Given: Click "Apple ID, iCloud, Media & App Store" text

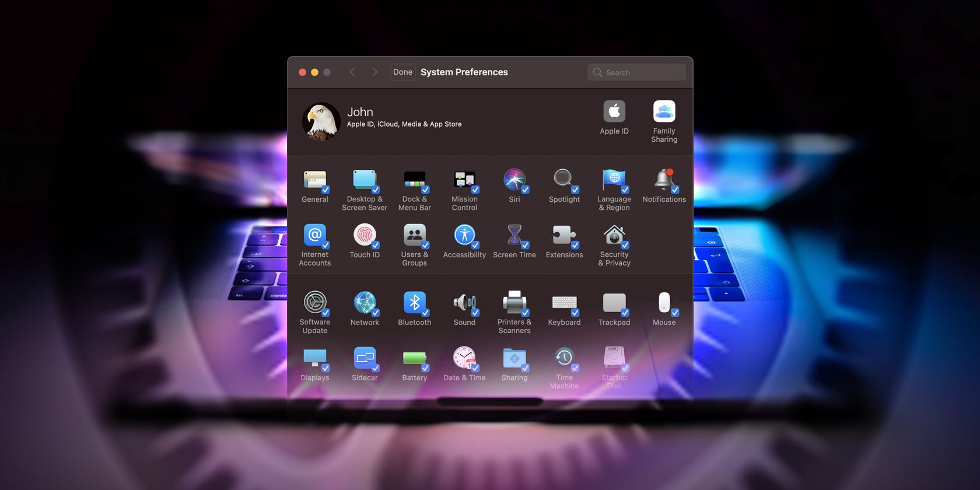Looking at the screenshot, I should (x=404, y=124).
